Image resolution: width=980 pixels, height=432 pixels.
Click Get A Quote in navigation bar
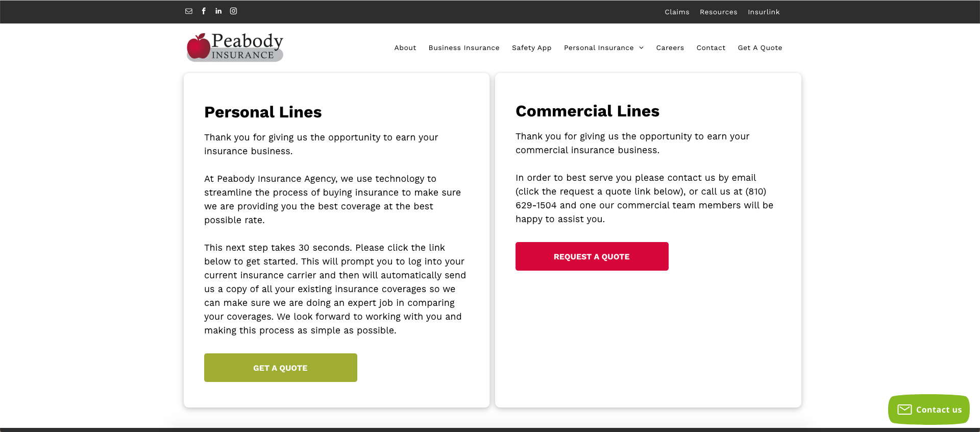coord(759,48)
